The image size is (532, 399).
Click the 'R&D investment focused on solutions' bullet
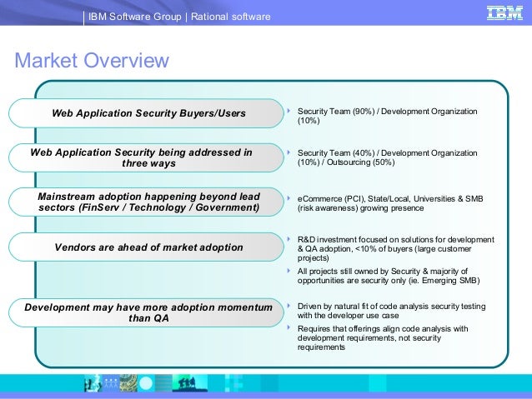[x=395, y=249]
